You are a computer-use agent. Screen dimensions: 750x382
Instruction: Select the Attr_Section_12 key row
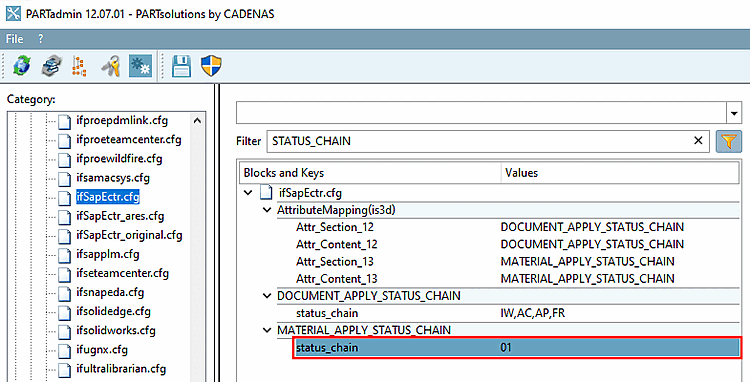point(488,227)
